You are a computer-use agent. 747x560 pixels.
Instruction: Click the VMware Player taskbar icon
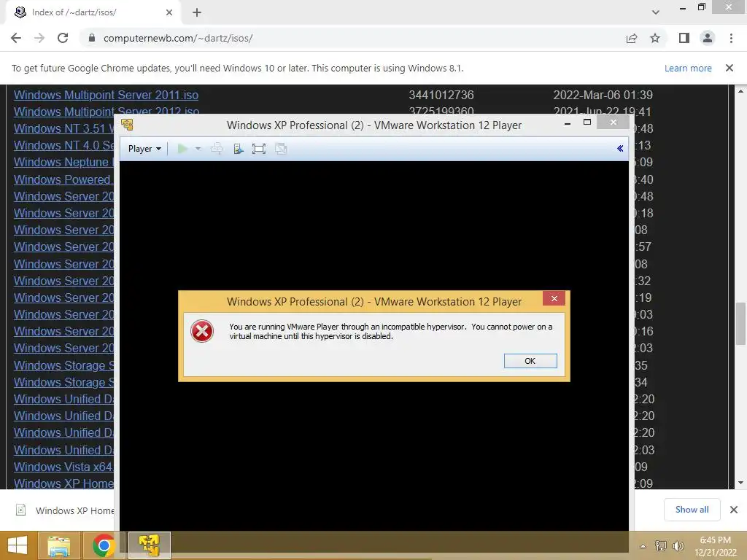(x=149, y=545)
